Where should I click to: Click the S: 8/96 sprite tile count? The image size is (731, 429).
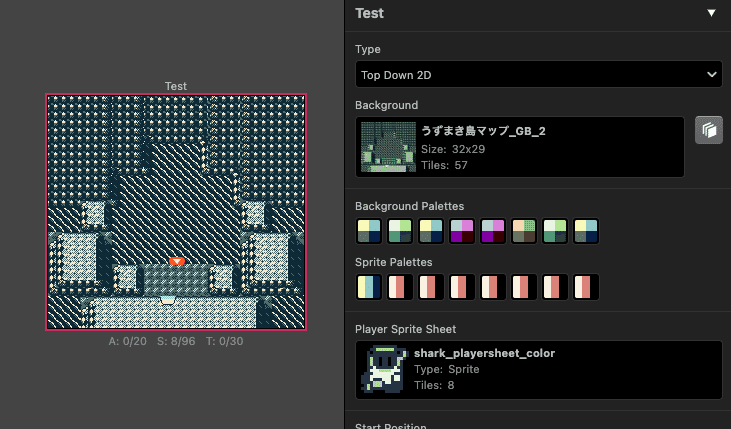(x=176, y=341)
